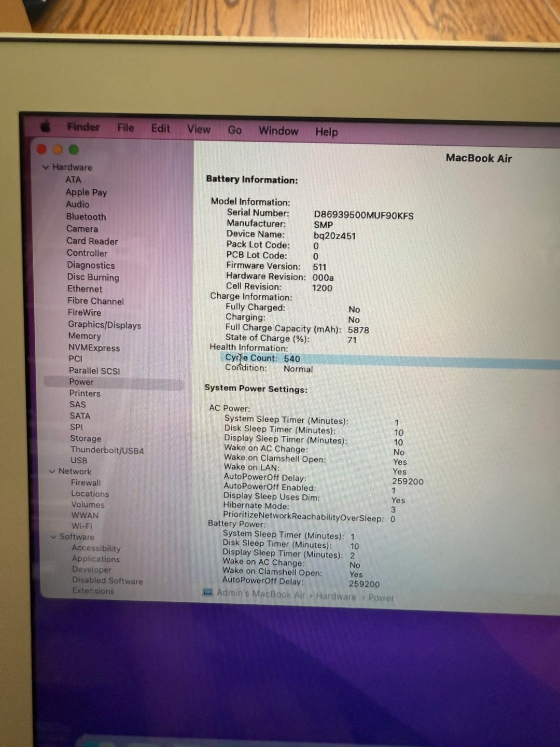Click the Hardware segment in the path bar
The image size is (560, 747).
point(336,596)
